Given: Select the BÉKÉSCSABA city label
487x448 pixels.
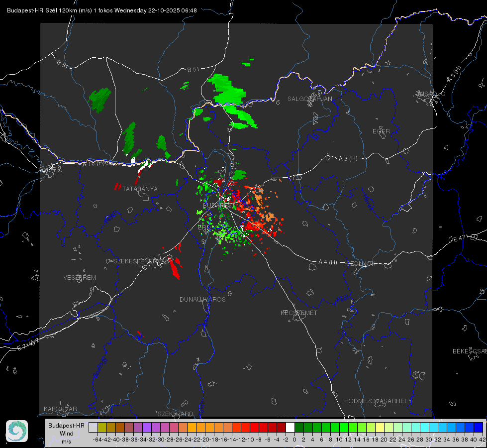Looking at the screenshot, I should point(470,351).
